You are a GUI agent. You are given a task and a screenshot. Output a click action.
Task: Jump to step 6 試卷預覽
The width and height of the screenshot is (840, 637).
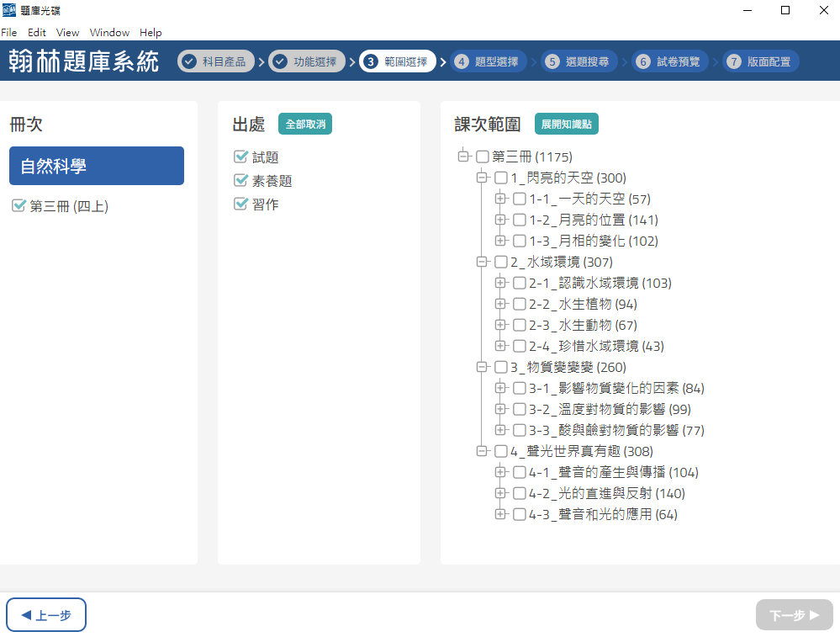[x=669, y=61]
